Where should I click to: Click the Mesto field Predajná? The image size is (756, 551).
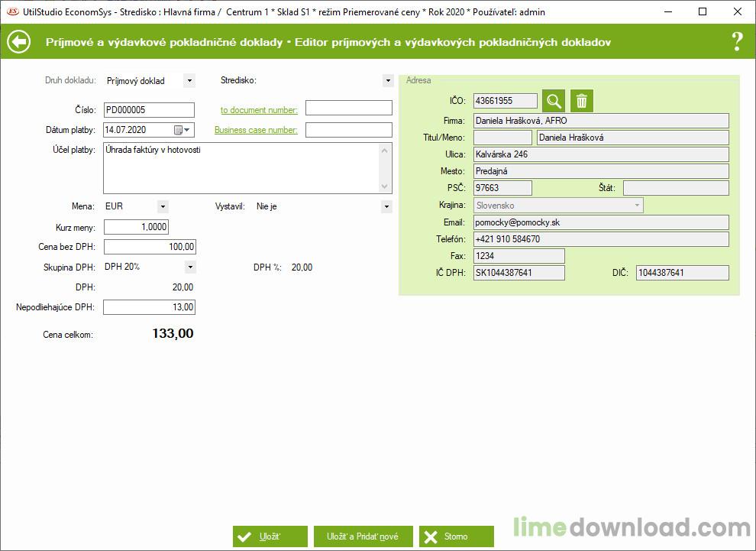pyautogui.click(x=601, y=171)
